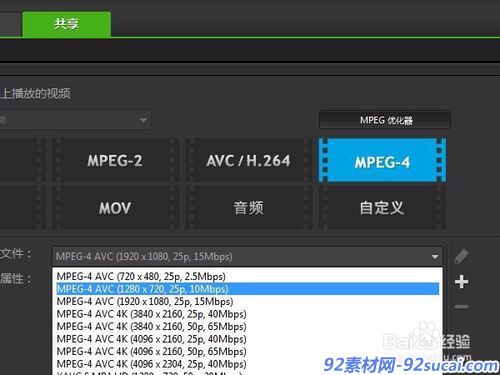The height and width of the screenshot is (375, 500).
Task: Click the minus remove profile icon
Action: click(462, 306)
